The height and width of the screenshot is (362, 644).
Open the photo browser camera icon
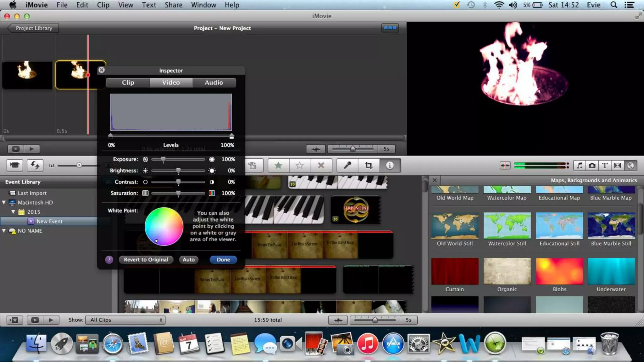[592, 166]
